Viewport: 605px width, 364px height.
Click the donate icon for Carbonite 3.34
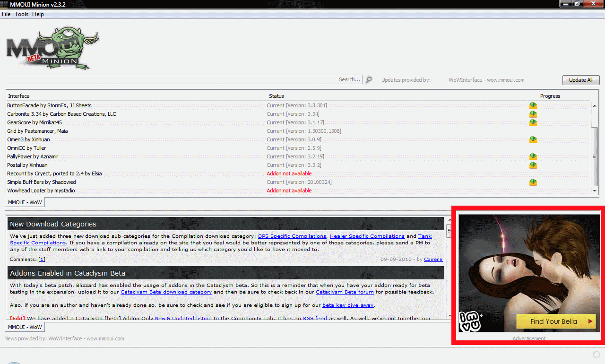tap(533, 114)
